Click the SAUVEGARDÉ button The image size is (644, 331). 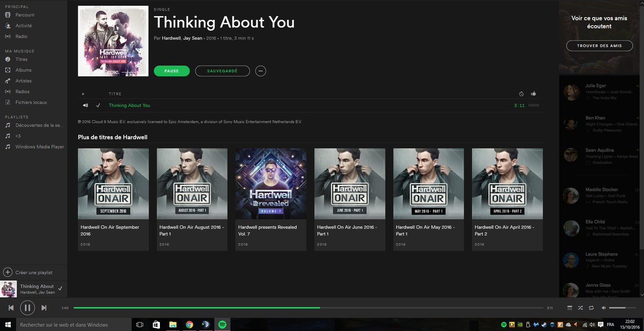point(222,71)
